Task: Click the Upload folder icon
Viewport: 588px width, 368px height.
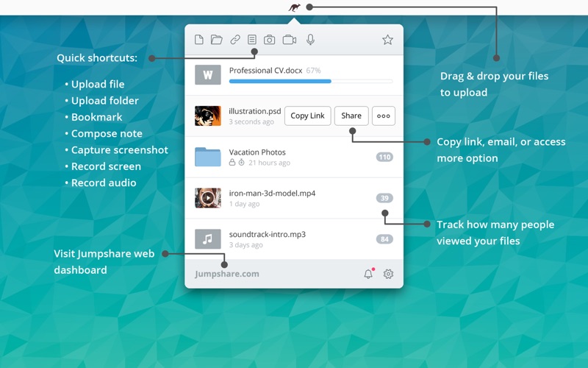Action: pyautogui.click(x=217, y=40)
